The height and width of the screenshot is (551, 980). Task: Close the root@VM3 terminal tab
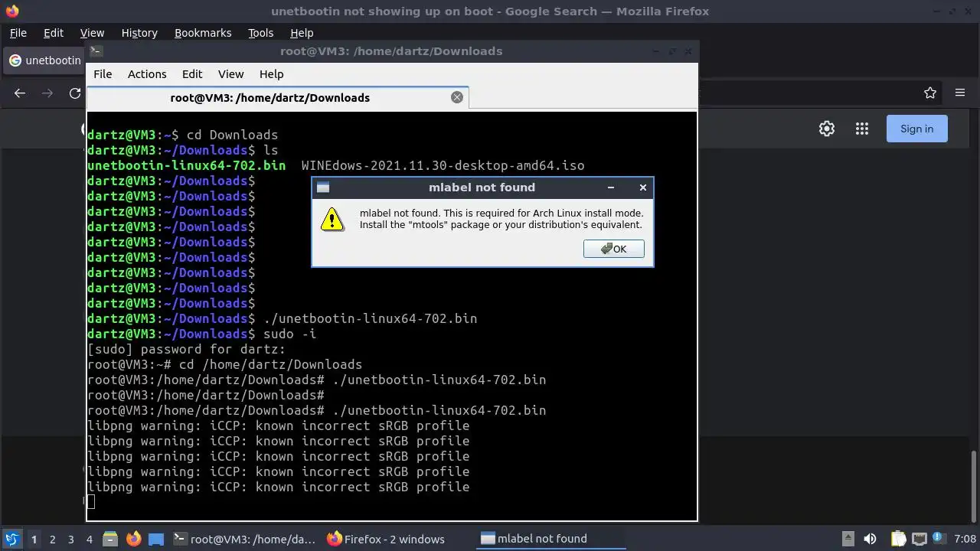click(x=457, y=97)
